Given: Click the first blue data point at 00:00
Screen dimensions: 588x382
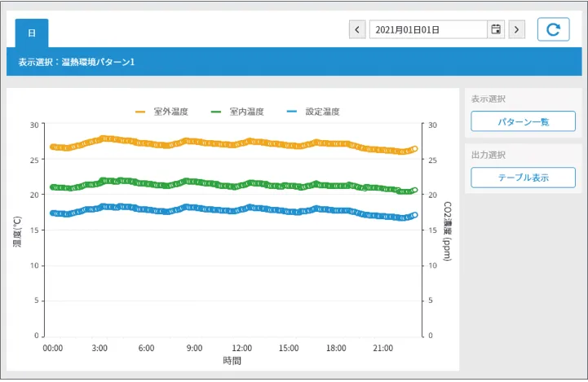Looking at the screenshot, I should (x=53, y=213).
